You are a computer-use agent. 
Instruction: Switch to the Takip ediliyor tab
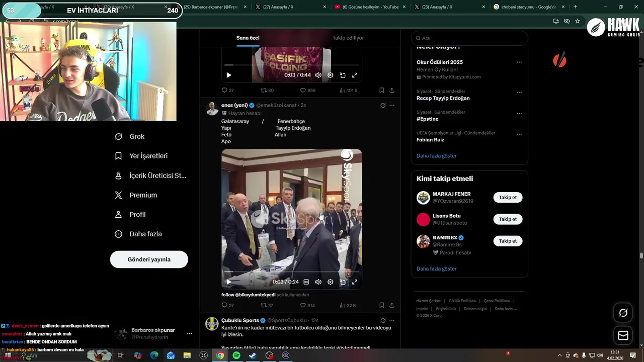(x=348, y=38)
